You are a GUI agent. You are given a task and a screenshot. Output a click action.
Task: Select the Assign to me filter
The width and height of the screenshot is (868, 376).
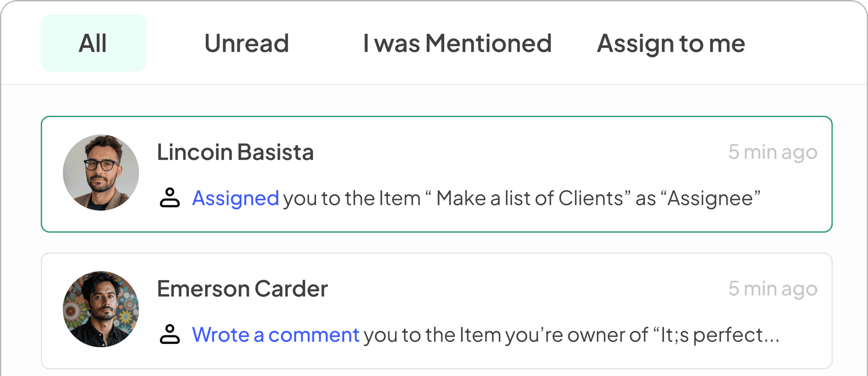[671, 43]
